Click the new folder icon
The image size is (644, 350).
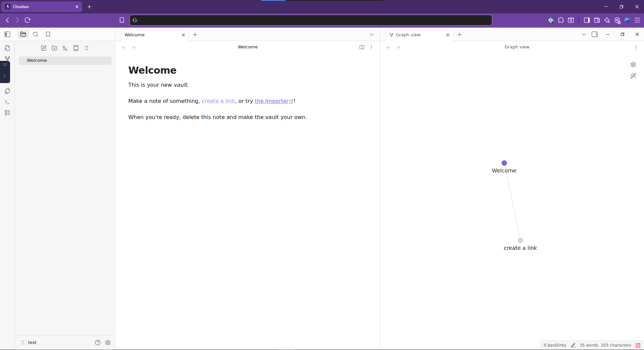[54, 48]
